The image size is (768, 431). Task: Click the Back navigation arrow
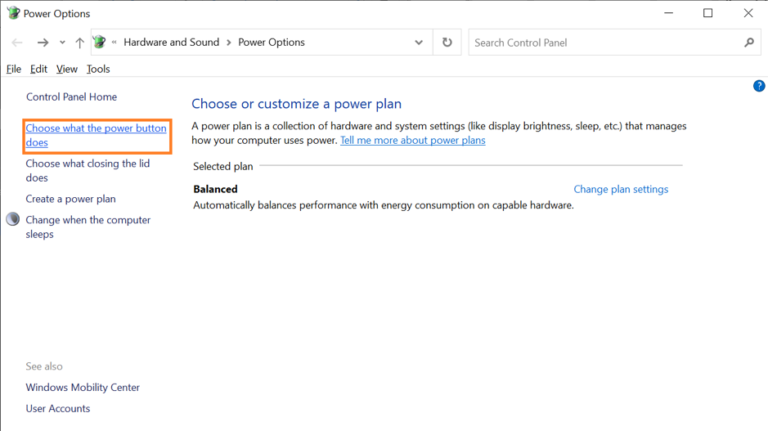(x=17, y=43)
